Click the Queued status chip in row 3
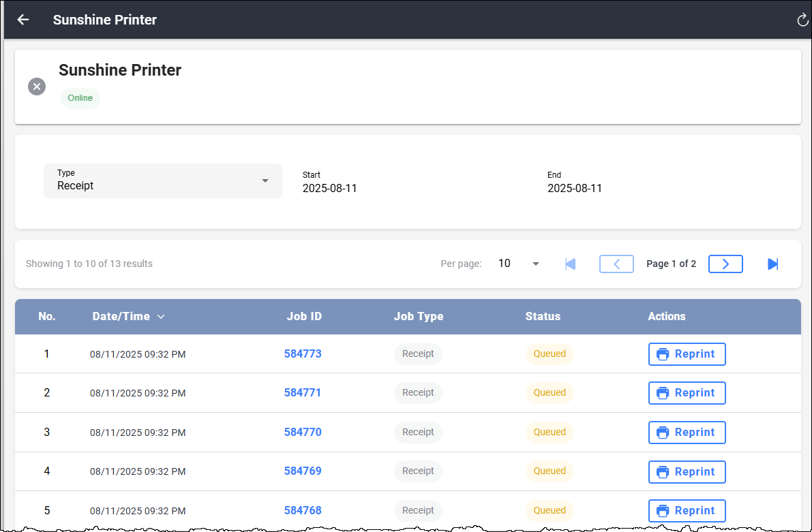812x532 pixels. [550, 432]
